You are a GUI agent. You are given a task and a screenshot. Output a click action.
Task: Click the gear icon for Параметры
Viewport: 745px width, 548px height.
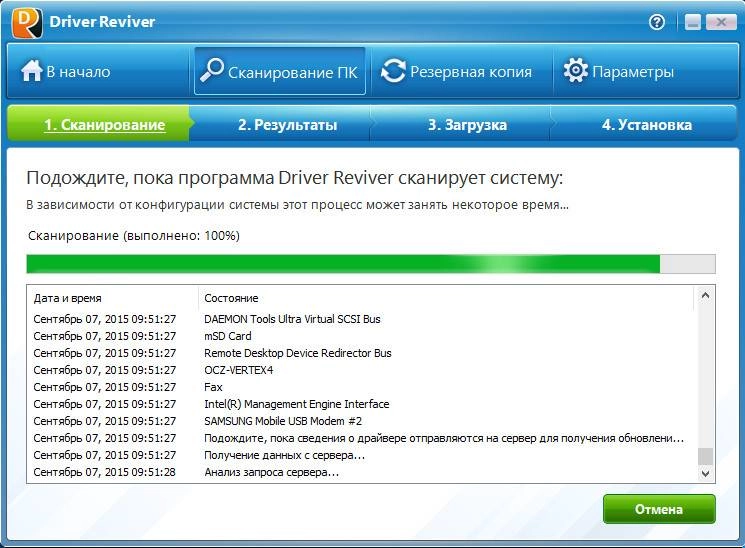(575, 70)
